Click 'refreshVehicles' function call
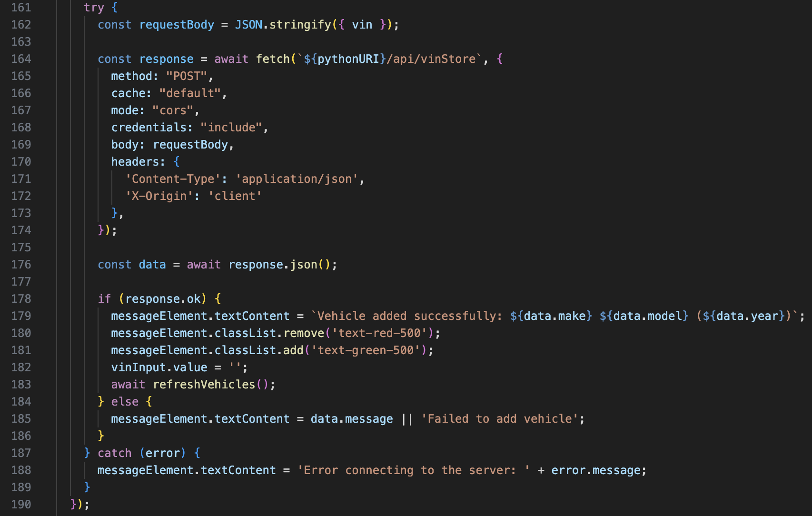Viewport: 812px width, 516px height. coord(204,385)
